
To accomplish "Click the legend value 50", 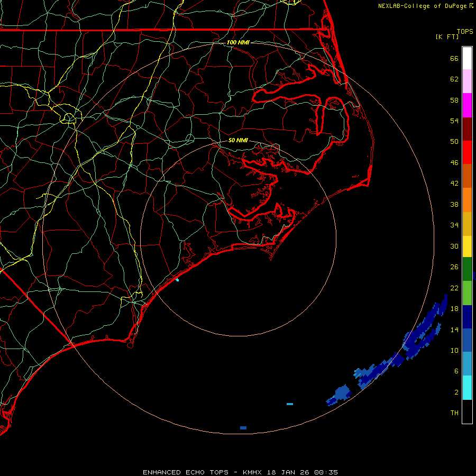I will pyautogui.click(x=454, y=141).
